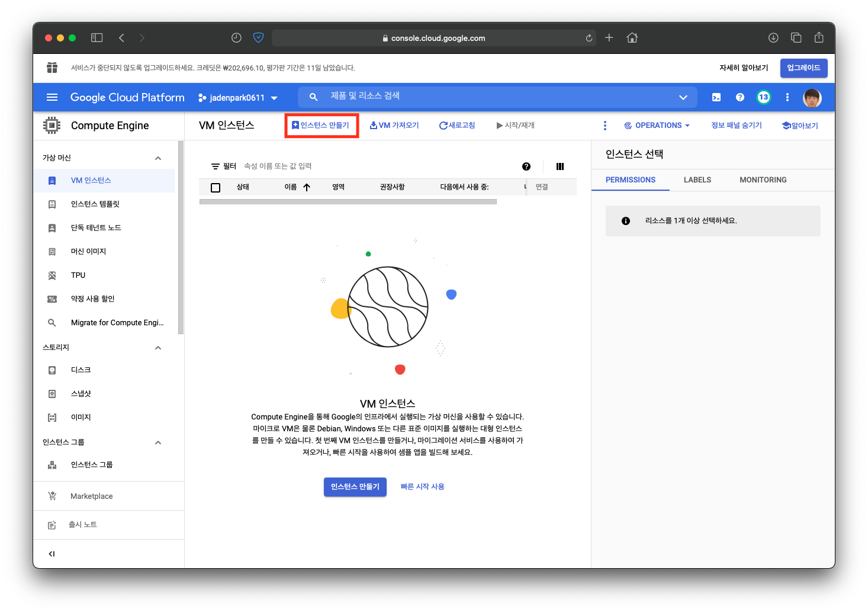
Task: Click 인스턴스 만들기 in the top toolbar
Action: (x=321, y=126)
